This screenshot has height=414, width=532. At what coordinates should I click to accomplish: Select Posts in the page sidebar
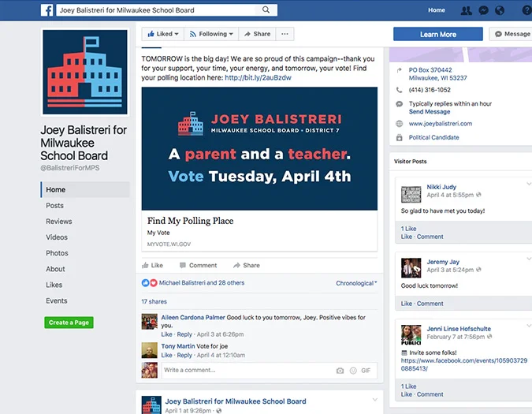pyautogui.click(x=54, y=206)
